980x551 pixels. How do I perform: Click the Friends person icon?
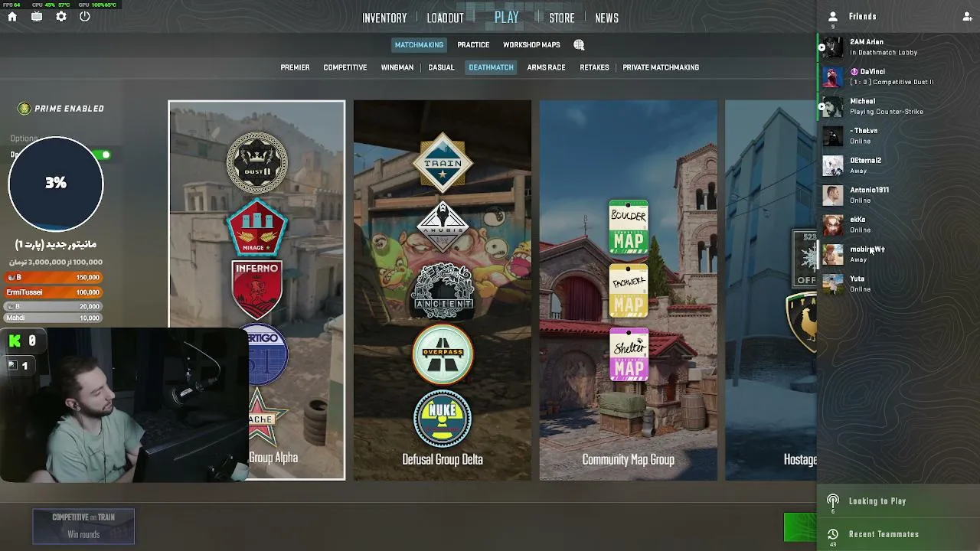click(833, 16)
